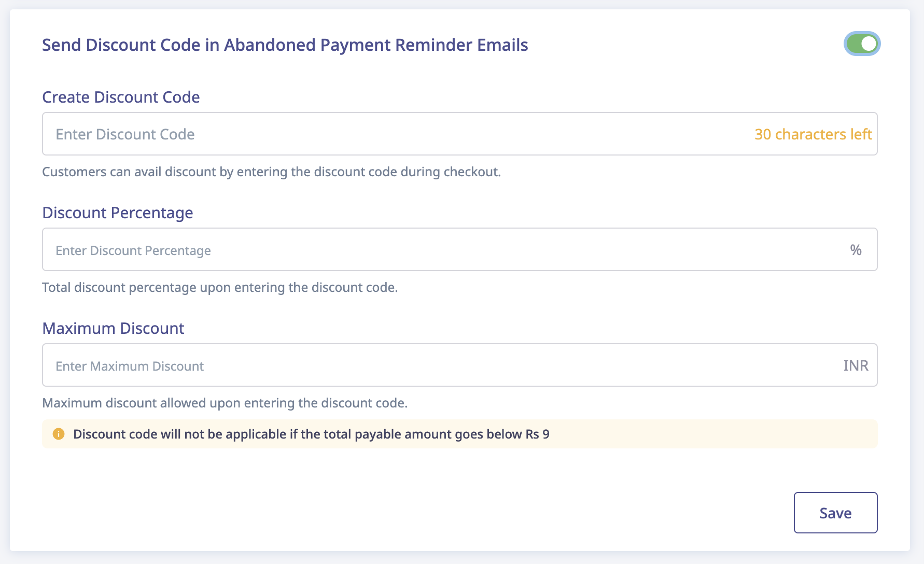The width and height of the screenshot is (924, 564).
Task: Click the Enter Discount Code field
Action: pos(459,134)
